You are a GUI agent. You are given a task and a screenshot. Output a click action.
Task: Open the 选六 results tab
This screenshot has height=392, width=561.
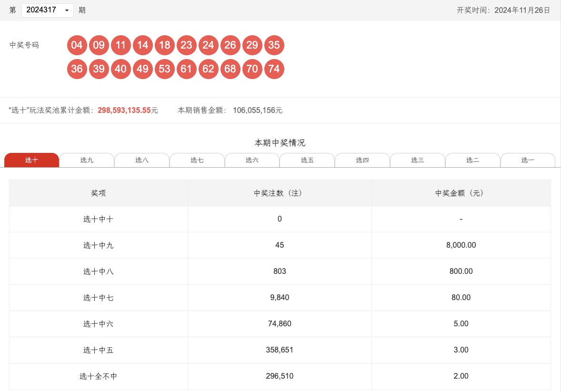252,160
